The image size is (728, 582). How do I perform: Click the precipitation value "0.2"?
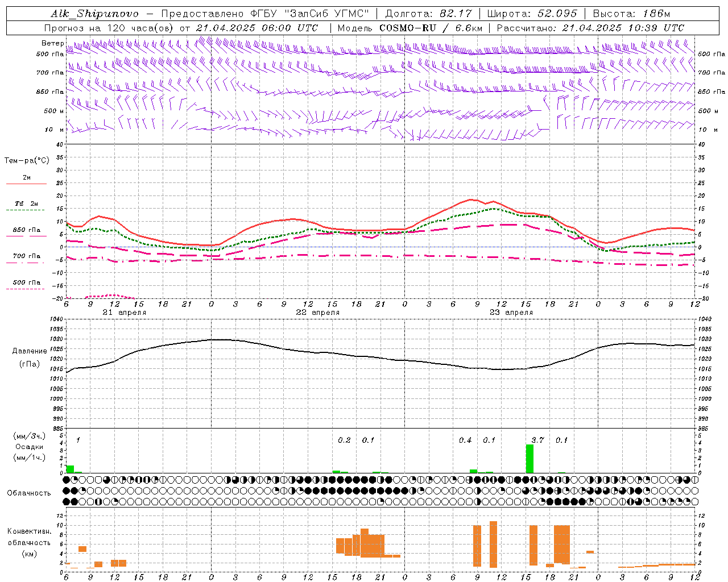click(x=344, y=440)
